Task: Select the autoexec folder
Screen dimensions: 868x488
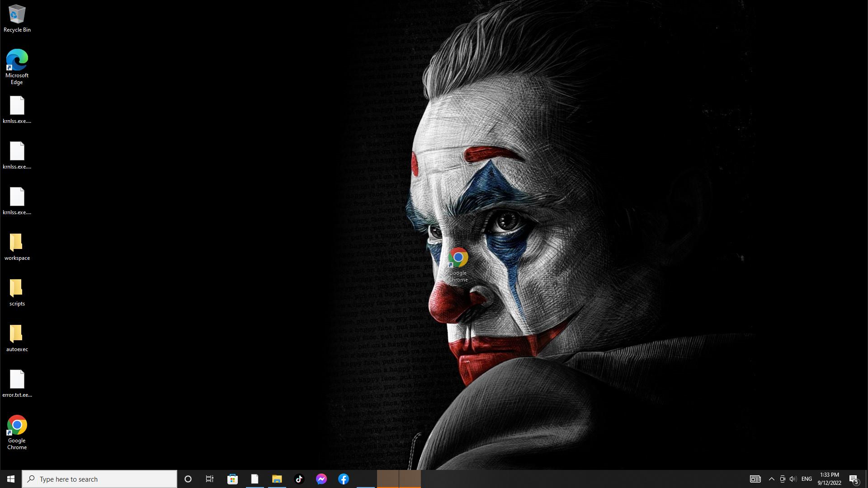Action: (x=17, y=334)
